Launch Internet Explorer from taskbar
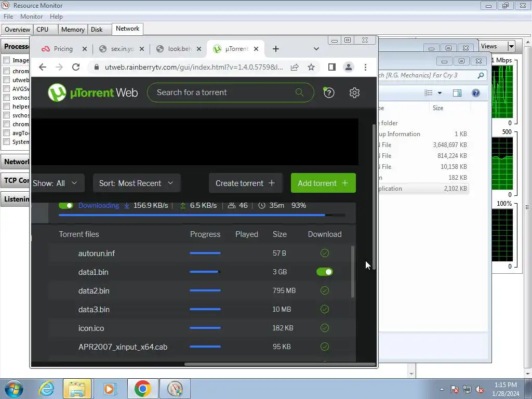Image resolution: width=532 pixels, height=399 pixels. pos(46,389)
